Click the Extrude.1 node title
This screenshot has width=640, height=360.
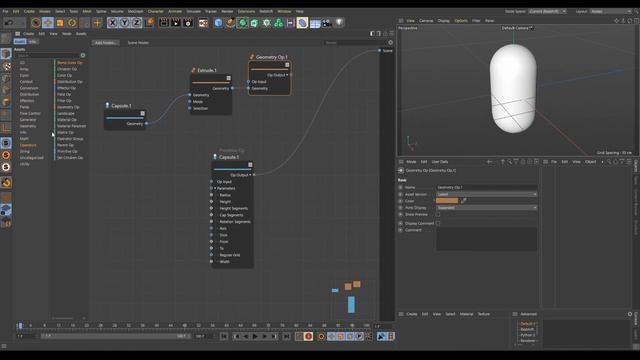[x=207, y=70]
